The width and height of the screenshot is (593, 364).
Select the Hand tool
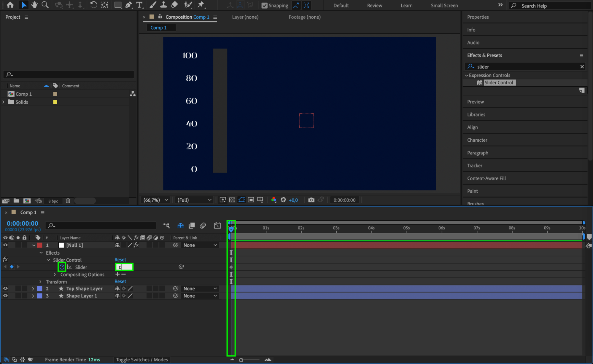click(34, 5)
